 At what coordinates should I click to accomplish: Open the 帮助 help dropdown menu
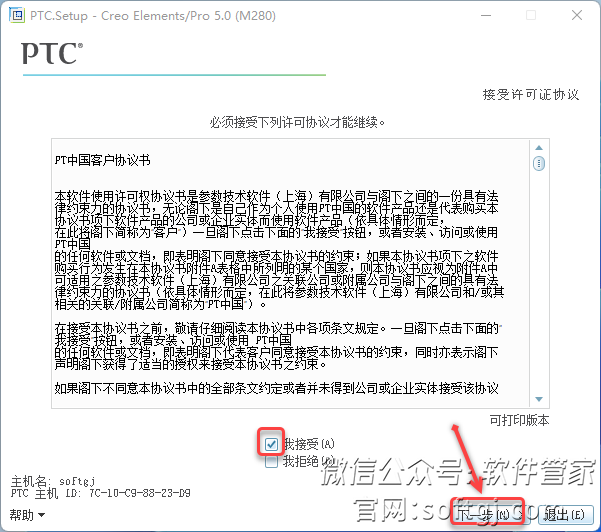(x=27, y=515)
